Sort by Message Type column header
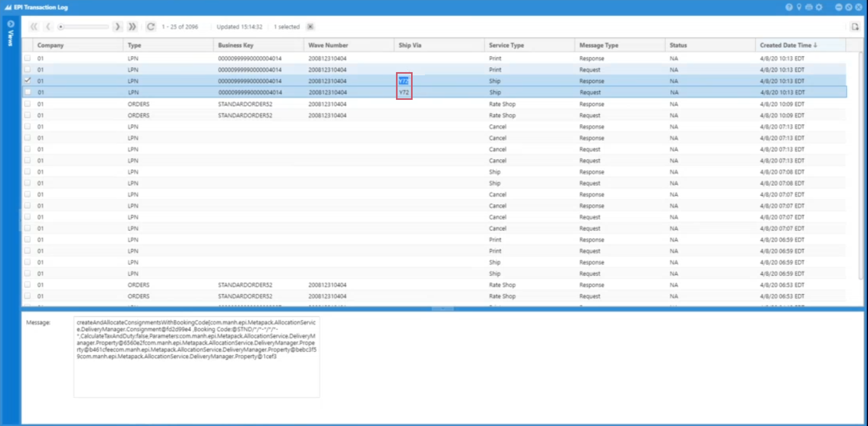 (x=620, y=45)
